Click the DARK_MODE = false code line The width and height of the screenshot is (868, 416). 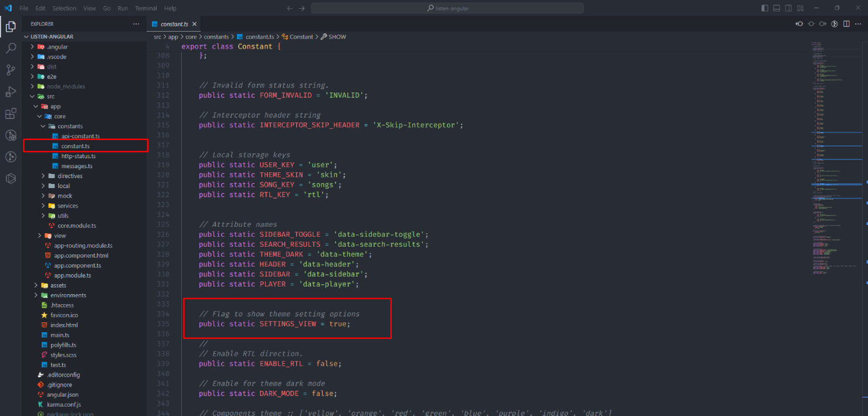click(x=268, y=394)
